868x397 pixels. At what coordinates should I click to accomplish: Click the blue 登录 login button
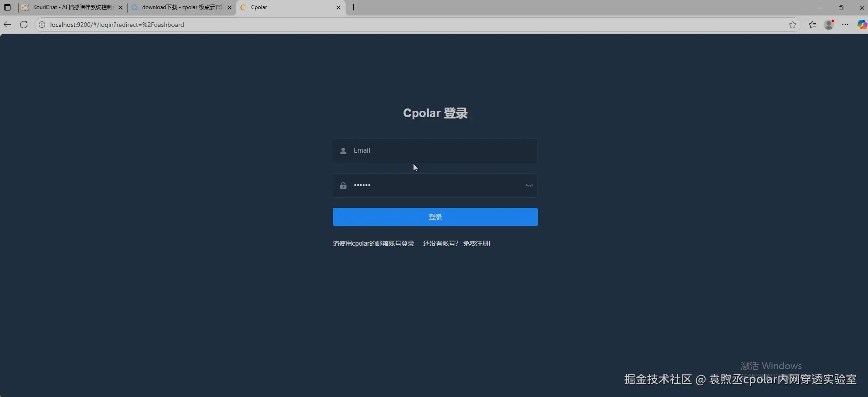tap(435, 217)
